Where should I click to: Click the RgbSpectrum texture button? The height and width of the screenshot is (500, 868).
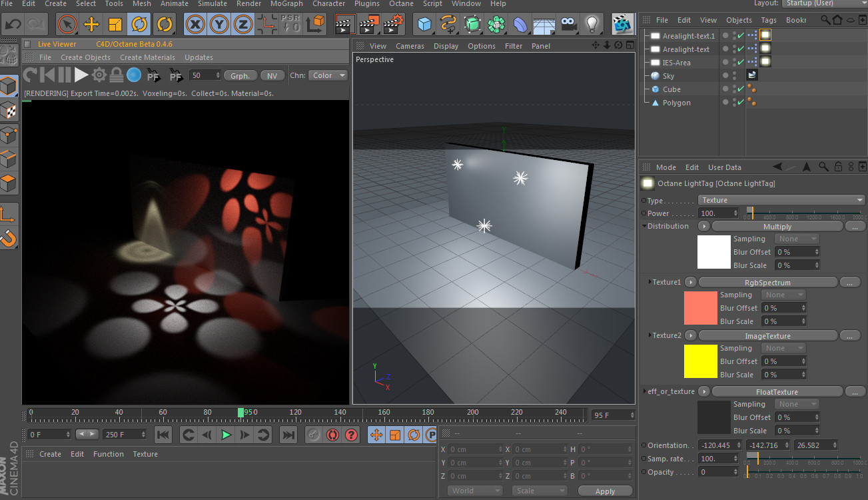pyautogui.click(x=767, y=283)
